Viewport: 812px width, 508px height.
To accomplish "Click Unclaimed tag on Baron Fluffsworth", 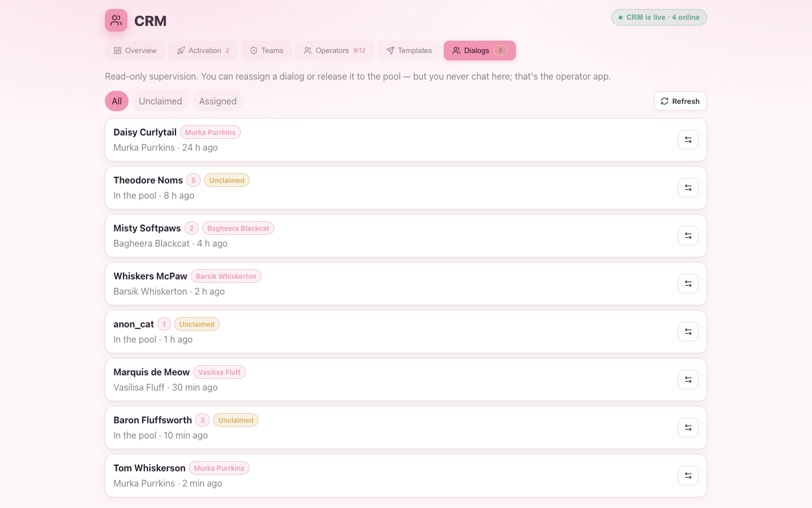I will point(236,420).
